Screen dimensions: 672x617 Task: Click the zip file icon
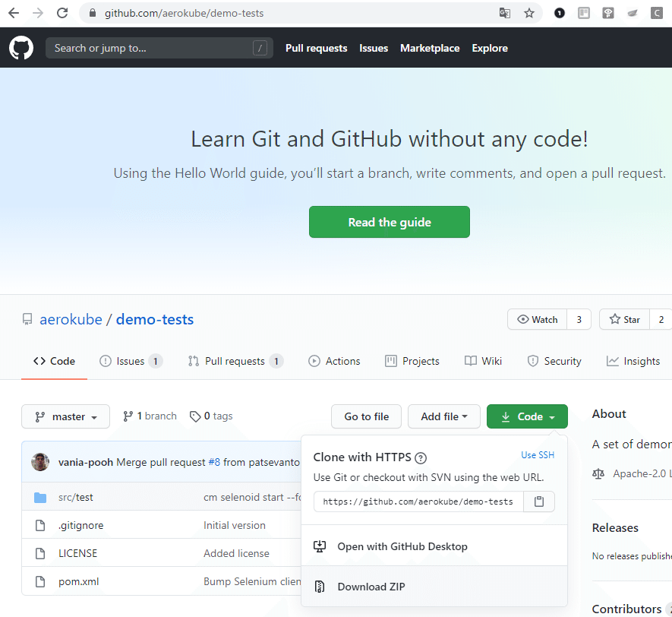(x=320, y=587)
